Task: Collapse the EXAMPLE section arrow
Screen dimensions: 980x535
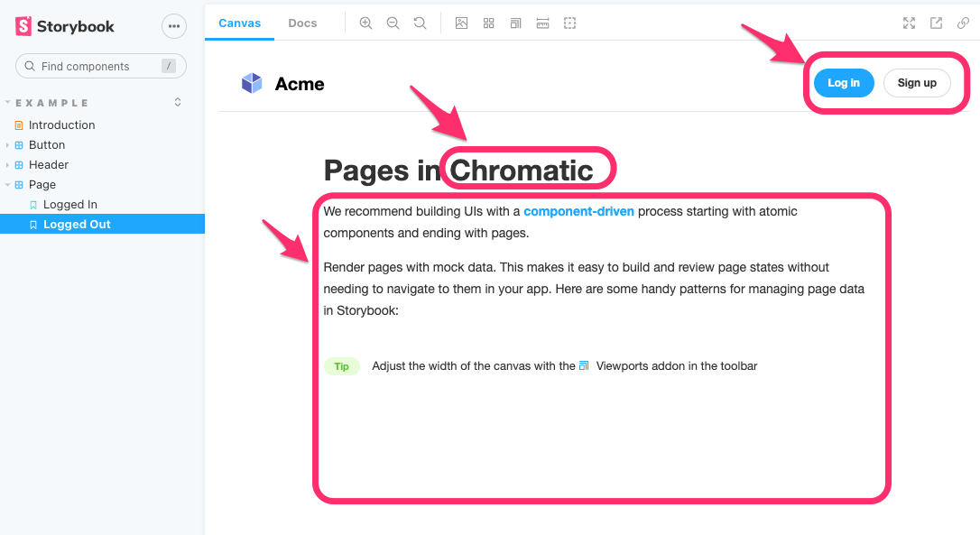Action: pos(7,102)
